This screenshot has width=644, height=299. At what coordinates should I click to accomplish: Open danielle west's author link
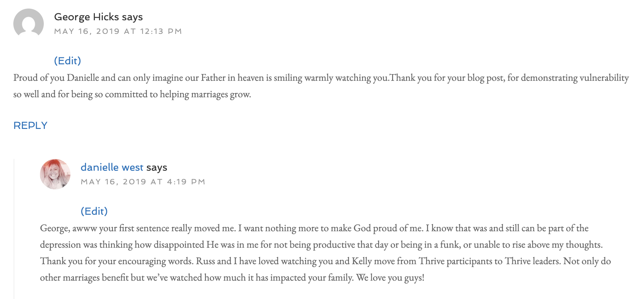coord(112,167)
